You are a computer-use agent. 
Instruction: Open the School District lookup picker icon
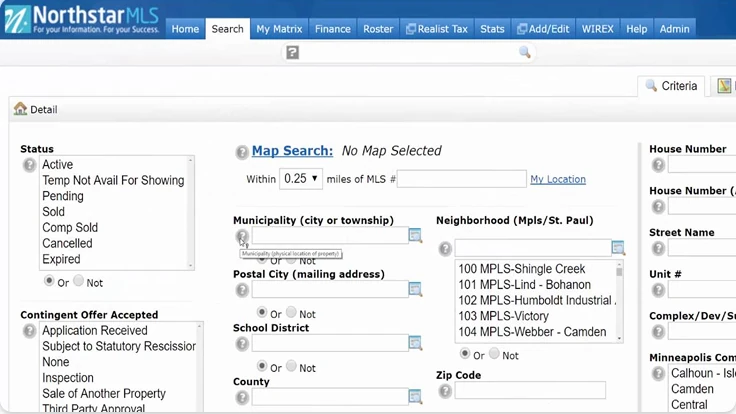[x=415, y=343]
